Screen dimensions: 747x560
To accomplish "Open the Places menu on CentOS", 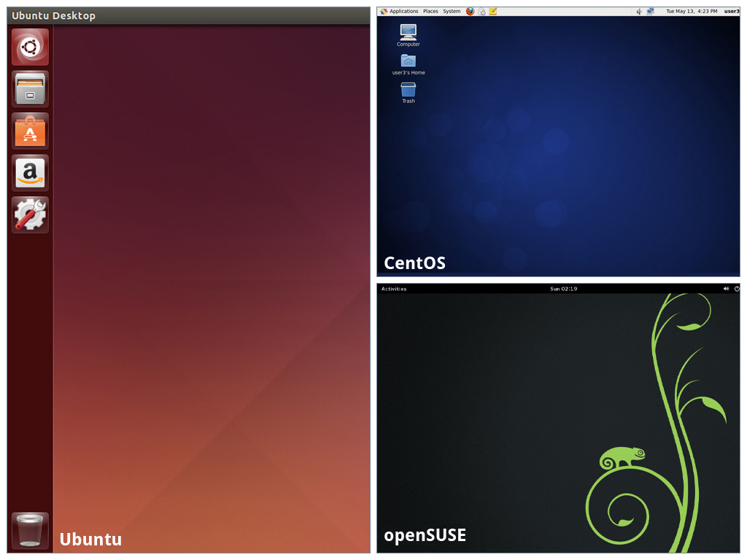I will [x=430, y=11].
